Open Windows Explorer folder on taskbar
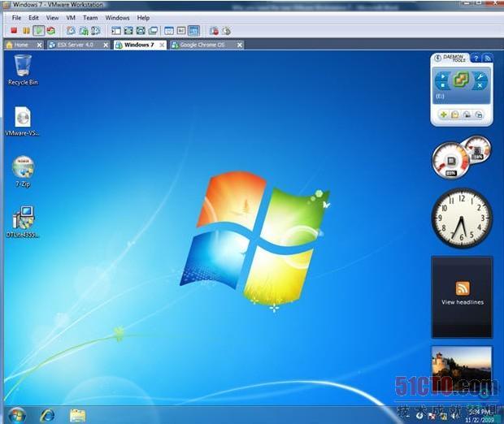Image resolution: width=504 pixels, height=424 pixels. point(77,415)
